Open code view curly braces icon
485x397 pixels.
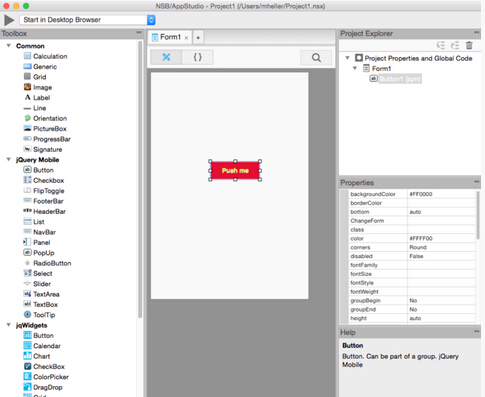[x=198, y=57]
